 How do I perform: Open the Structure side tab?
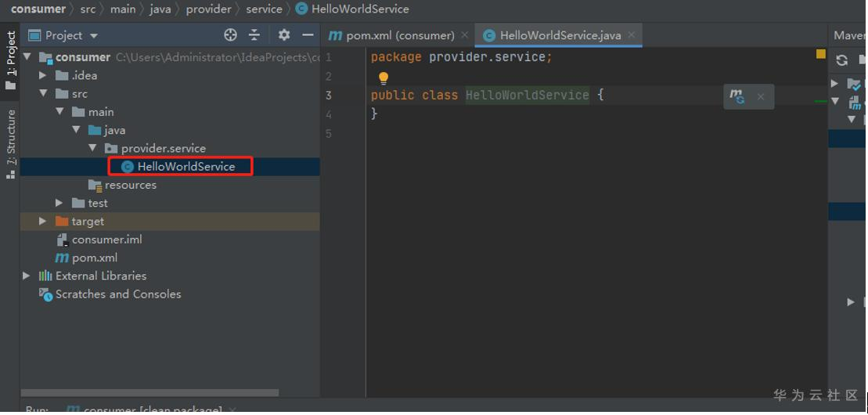tap(10, 144)
